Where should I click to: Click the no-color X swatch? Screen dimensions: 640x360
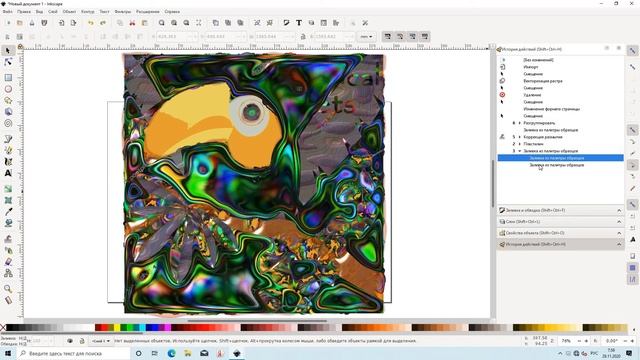point(3,327)
